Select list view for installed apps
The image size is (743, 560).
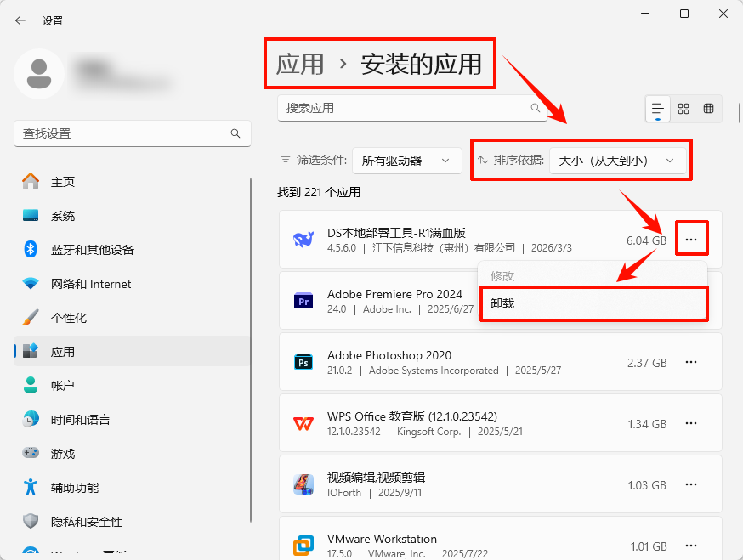tap(657, 109)
